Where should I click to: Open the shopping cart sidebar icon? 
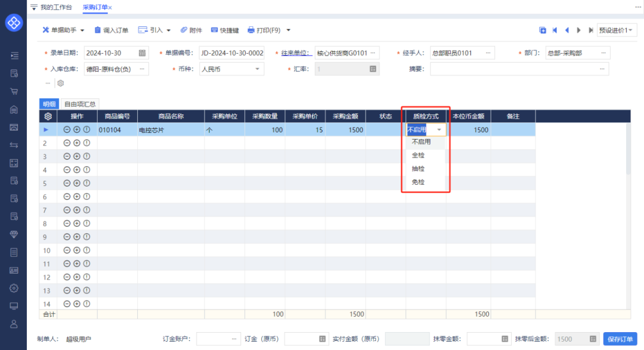(x=14, y=91)
